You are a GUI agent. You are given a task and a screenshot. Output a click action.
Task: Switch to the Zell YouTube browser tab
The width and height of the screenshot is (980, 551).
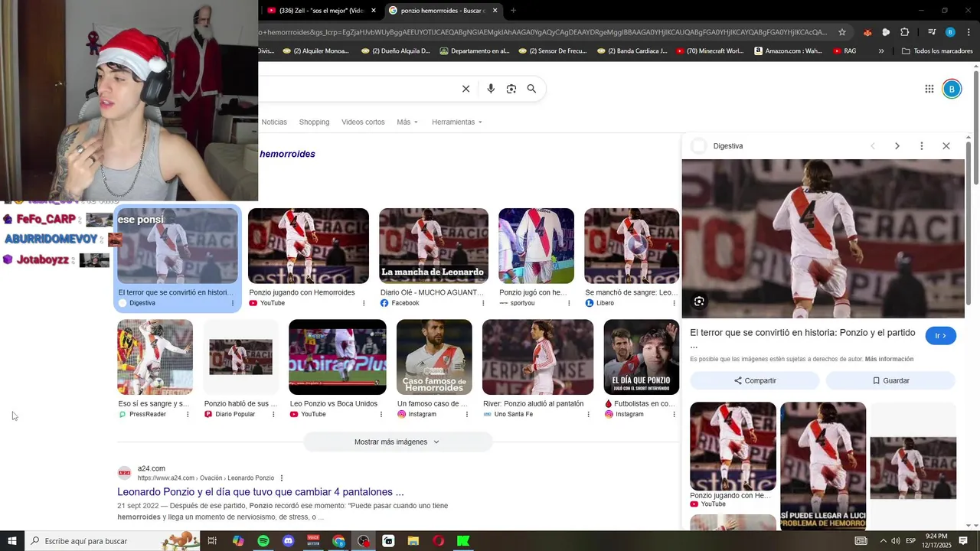click(319, 11)
